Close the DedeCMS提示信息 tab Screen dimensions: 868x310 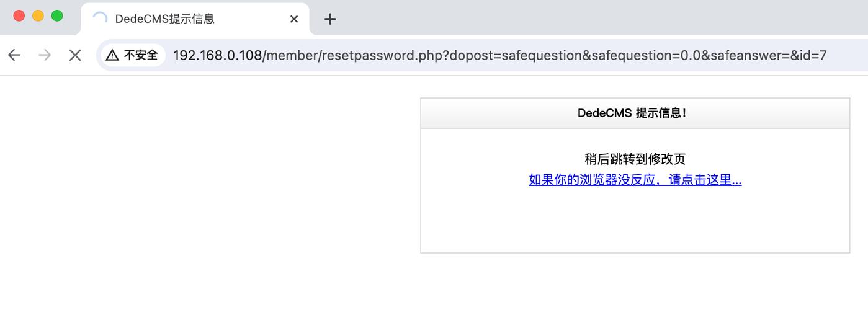[x=294, y=19]
